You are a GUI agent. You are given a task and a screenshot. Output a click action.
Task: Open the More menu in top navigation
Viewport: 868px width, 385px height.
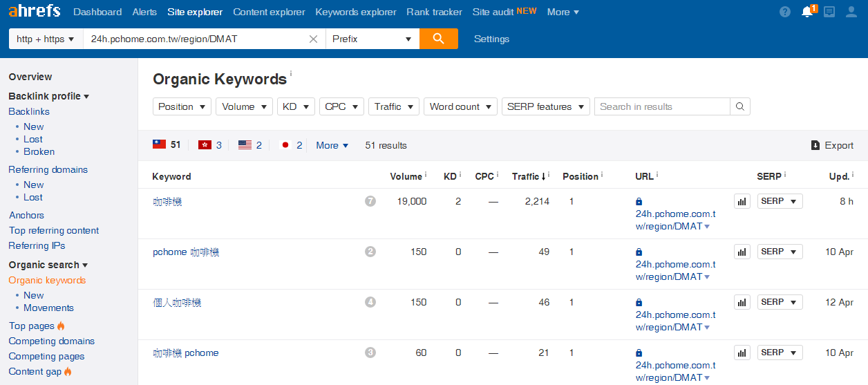pyautogui.click(x=563, y=12)
